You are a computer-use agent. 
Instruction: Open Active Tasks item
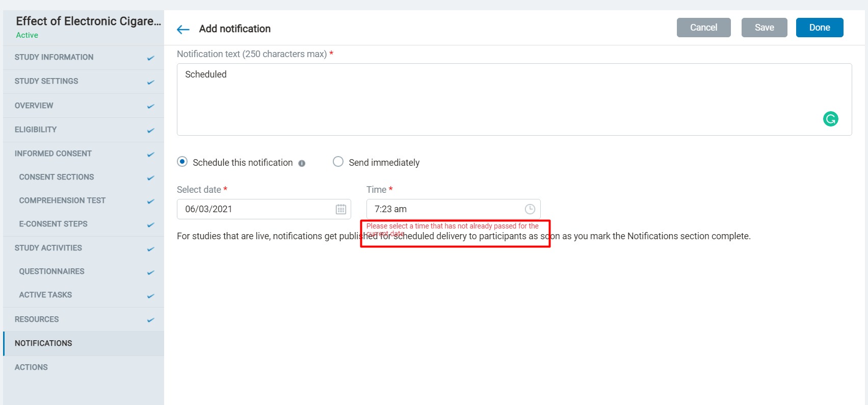(x=84, y=295)
